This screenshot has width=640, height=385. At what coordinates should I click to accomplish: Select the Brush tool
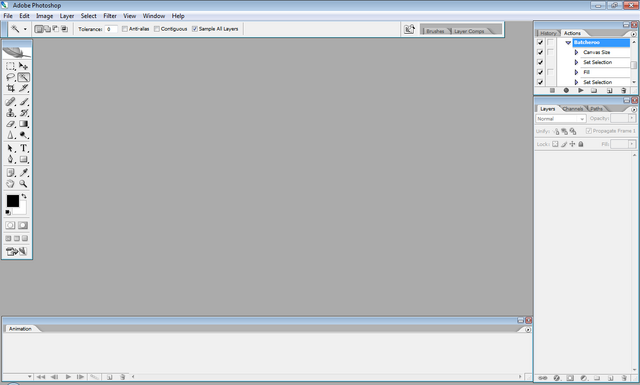tap(24, 102)
